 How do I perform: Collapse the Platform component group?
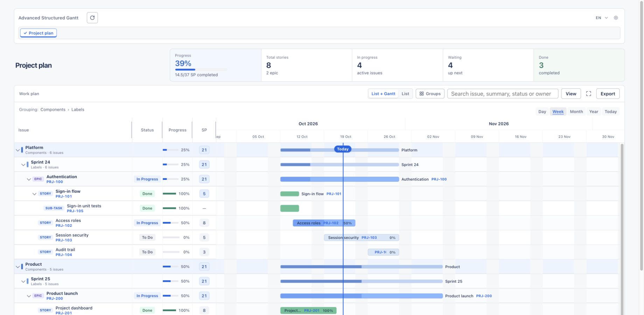(x=18, y=150)
